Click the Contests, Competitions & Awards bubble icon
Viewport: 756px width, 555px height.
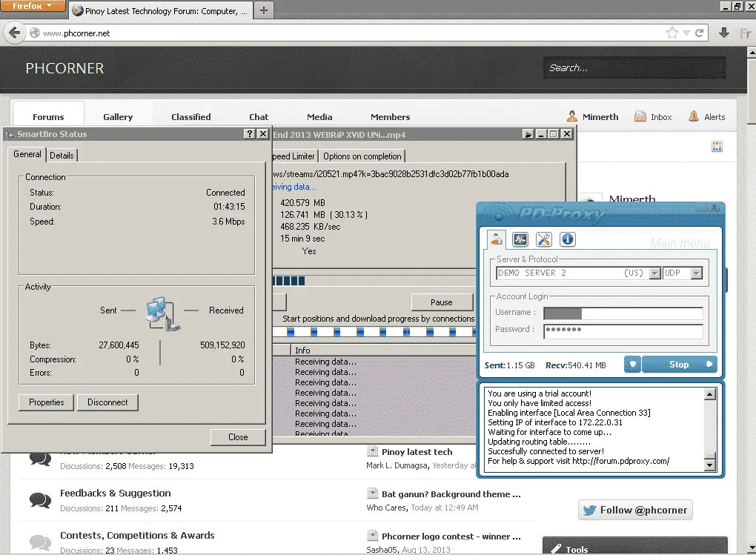[x=40, y=542]
